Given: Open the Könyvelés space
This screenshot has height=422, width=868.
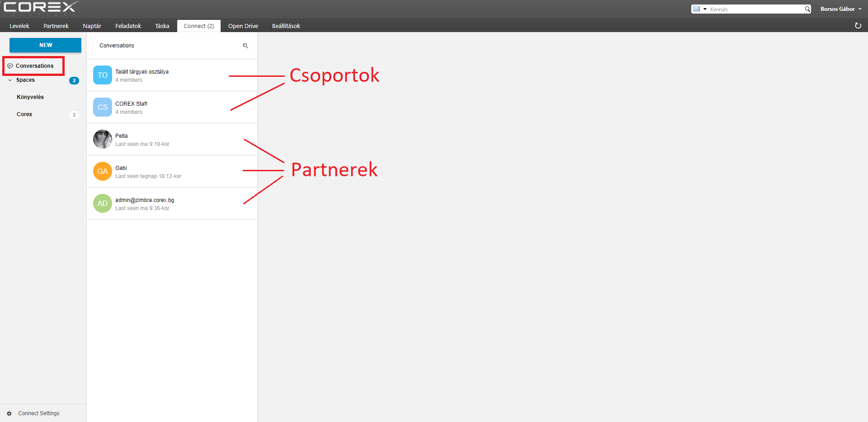Looking at the screenshot, I should coord(30,97).
